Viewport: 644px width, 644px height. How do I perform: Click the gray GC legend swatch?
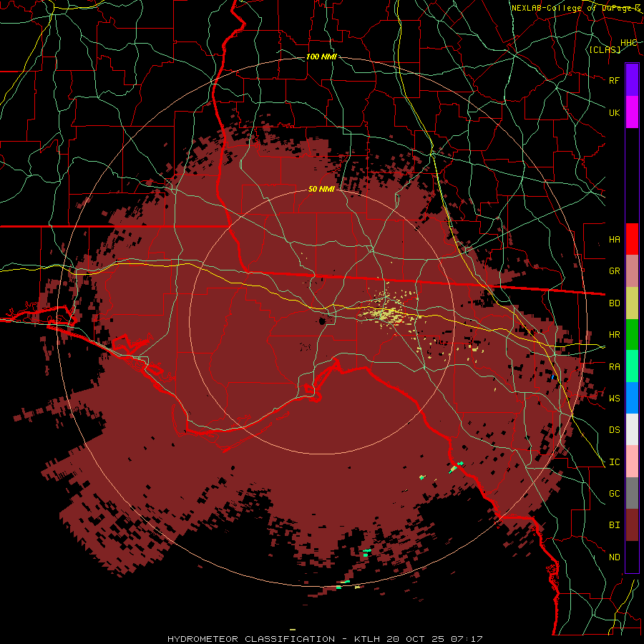coord(632,493)
